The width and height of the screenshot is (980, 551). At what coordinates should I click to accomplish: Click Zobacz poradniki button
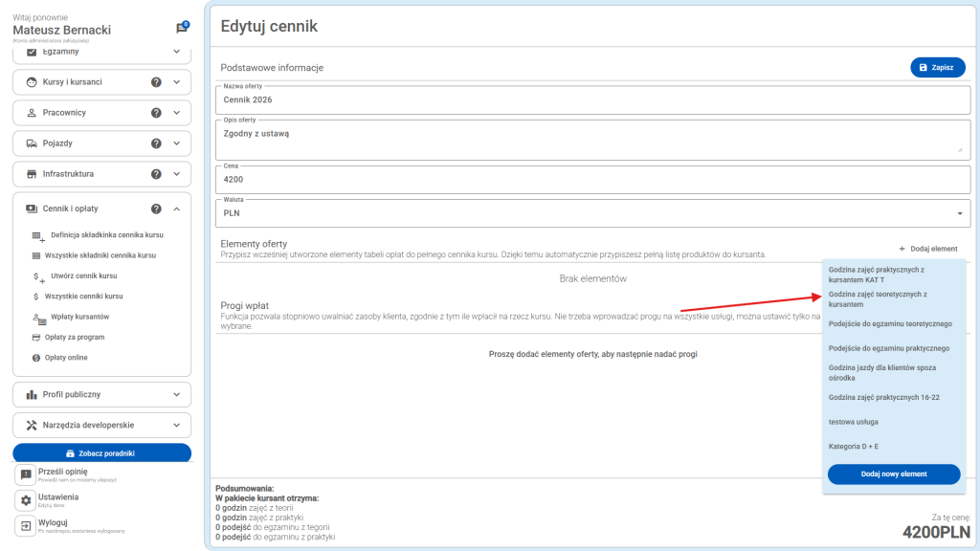[x=101, y=452]
